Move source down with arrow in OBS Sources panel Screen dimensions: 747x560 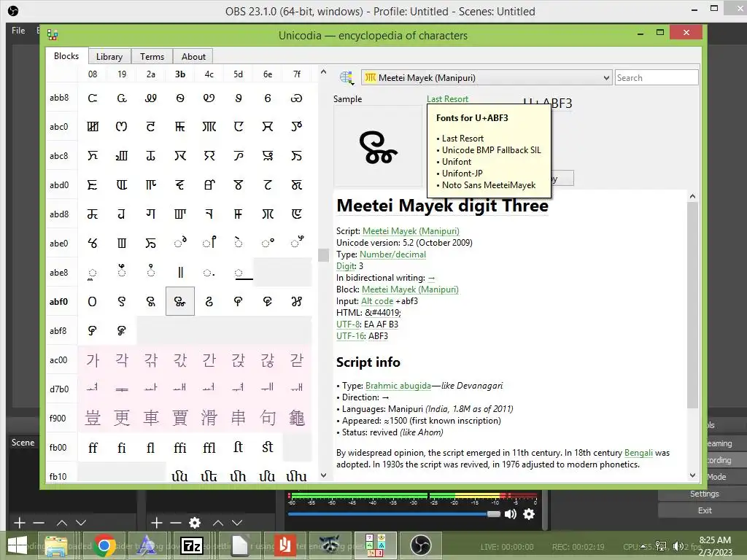237,523
